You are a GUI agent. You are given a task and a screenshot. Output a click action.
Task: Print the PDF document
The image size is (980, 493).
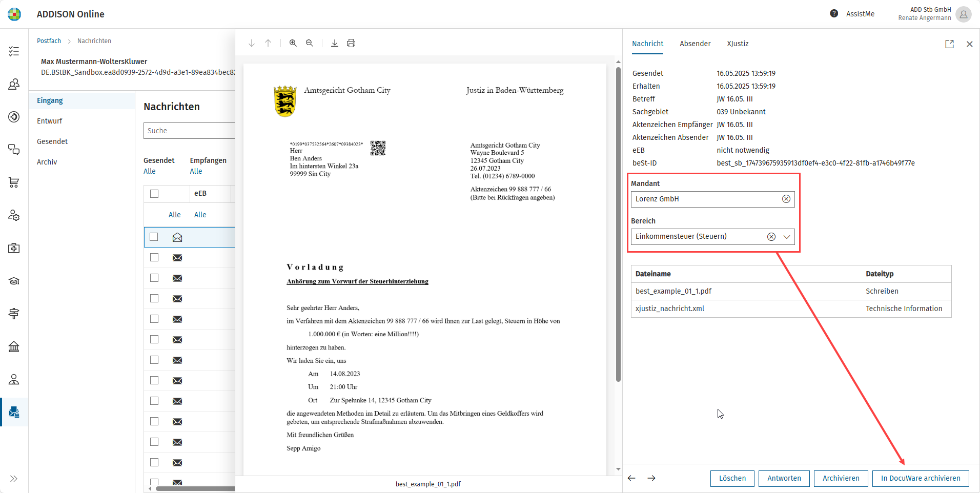point(351,43)
